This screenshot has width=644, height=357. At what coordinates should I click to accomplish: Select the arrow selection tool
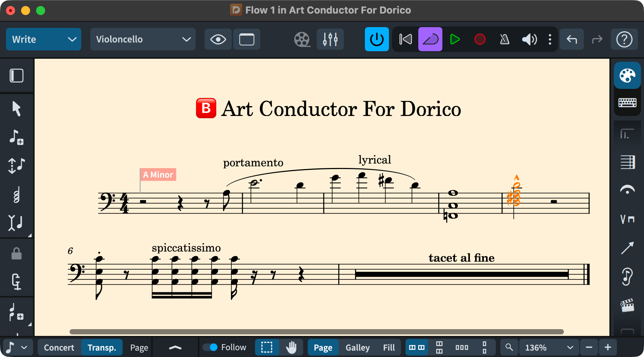coord(16,109)
